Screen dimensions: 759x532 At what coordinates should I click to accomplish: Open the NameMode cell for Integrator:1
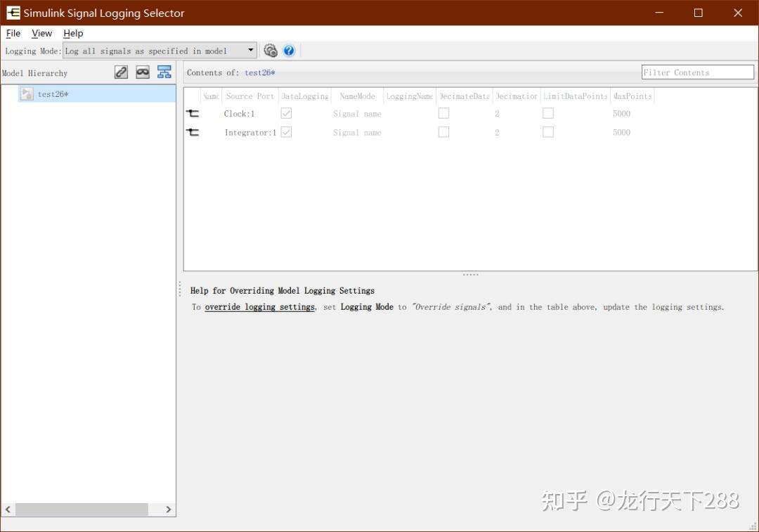coord(357,133)
